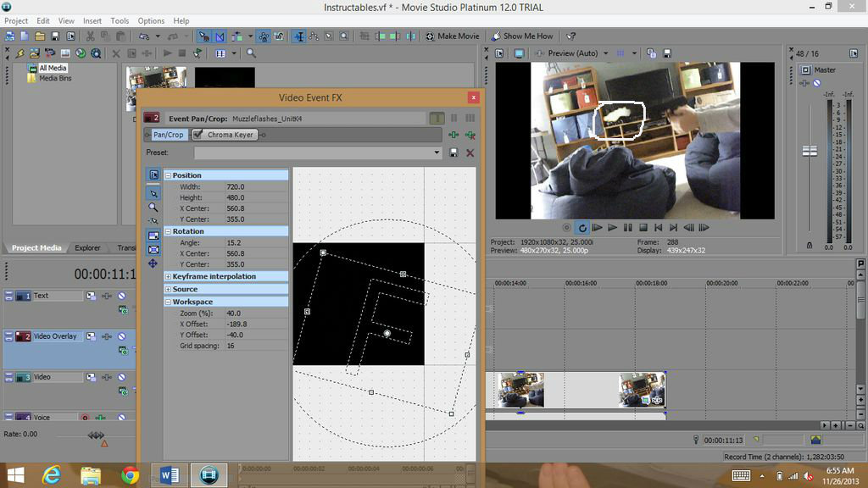Screen dimensions: 868x488
Task: Collapse the Position section
Action: (x=169, y=175)
